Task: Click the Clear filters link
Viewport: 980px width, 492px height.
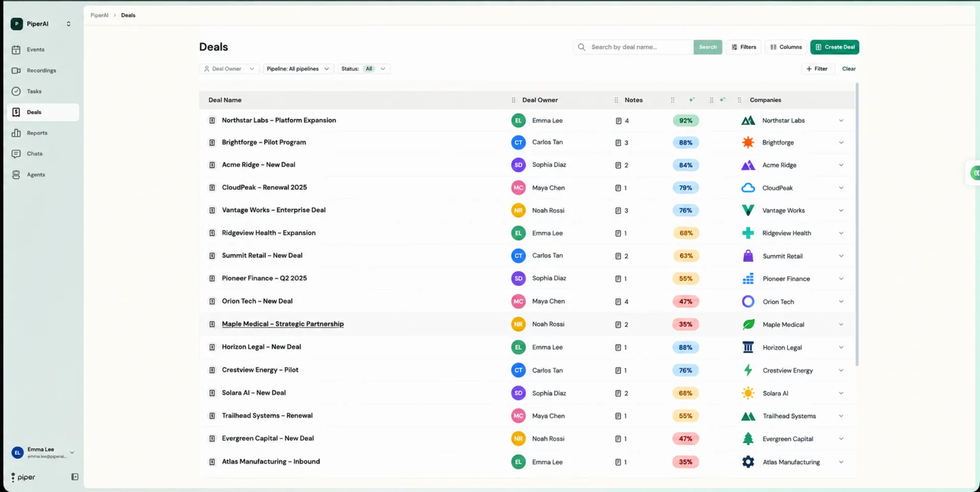Action: tap(849, 68)
